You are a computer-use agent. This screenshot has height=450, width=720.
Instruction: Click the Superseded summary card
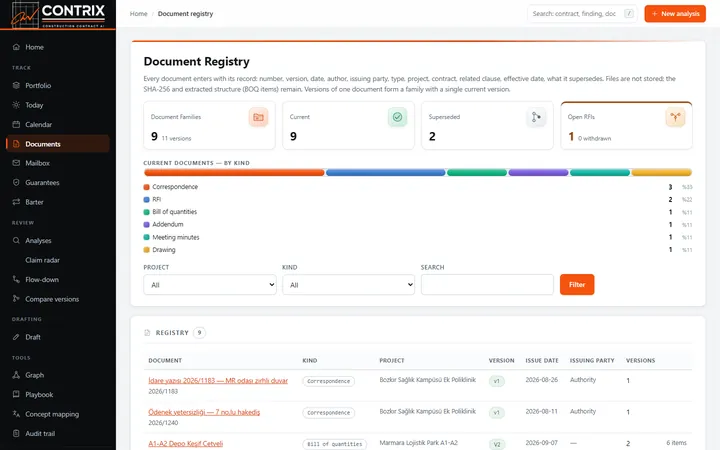pos(487,125)
